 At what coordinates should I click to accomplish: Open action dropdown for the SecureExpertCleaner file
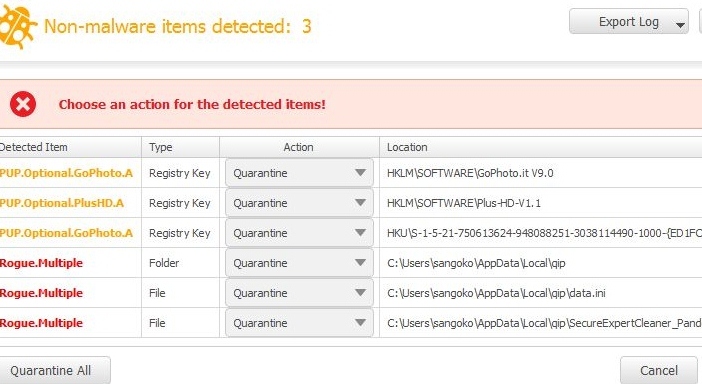click(299, 323)
